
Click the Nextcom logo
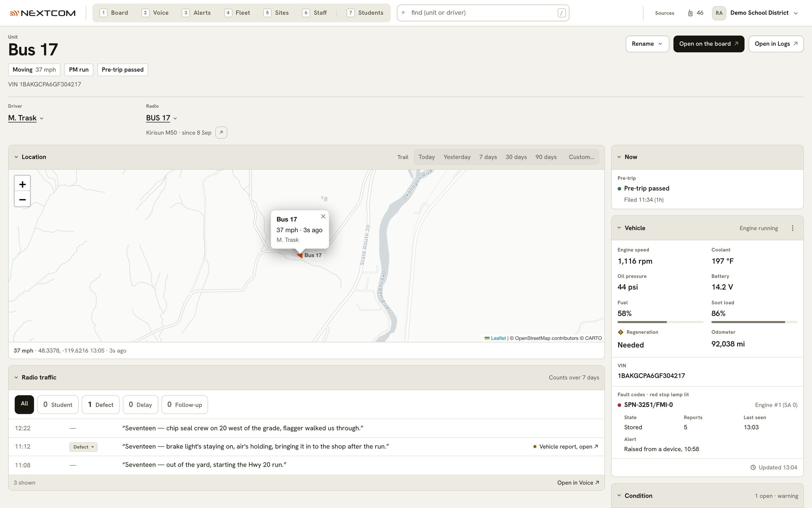[x=43, y=13]
